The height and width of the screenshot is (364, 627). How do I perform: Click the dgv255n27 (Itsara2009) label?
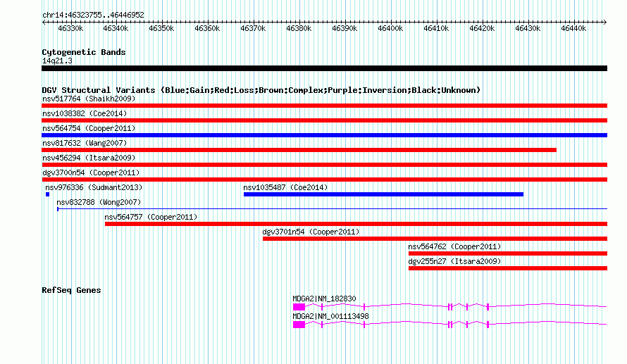(x=454, y=261)
